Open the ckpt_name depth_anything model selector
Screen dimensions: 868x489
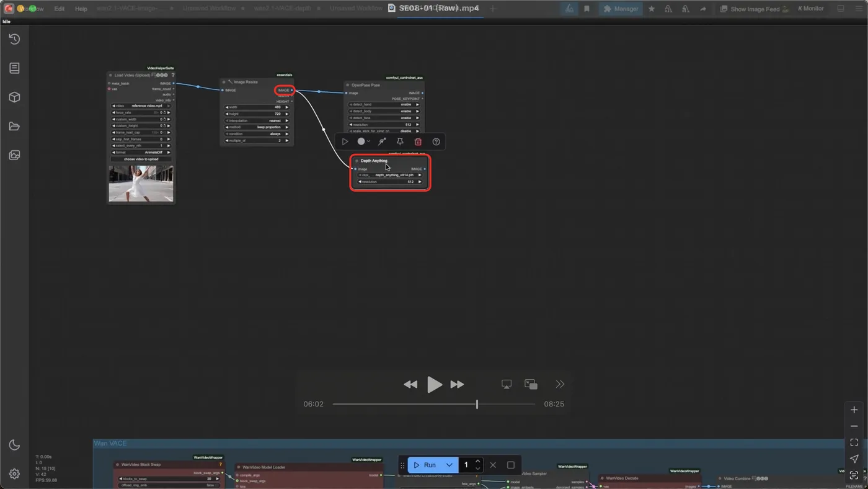[390, 175]
